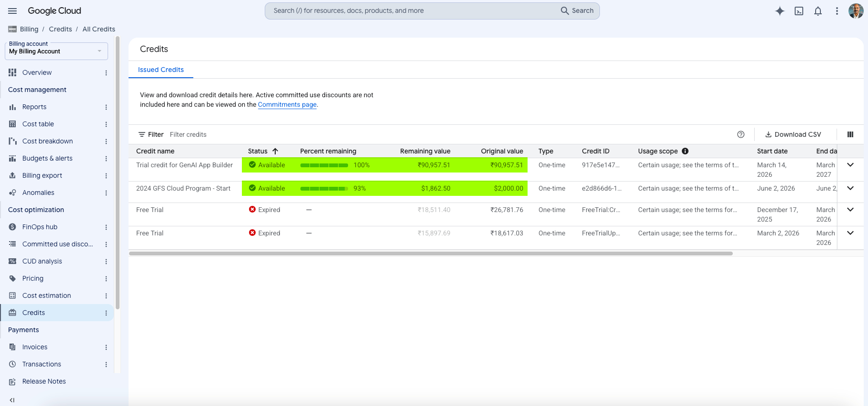The image size is (868, 406).
Task: Download credits as CSV
Action: (x=793, y=134)
